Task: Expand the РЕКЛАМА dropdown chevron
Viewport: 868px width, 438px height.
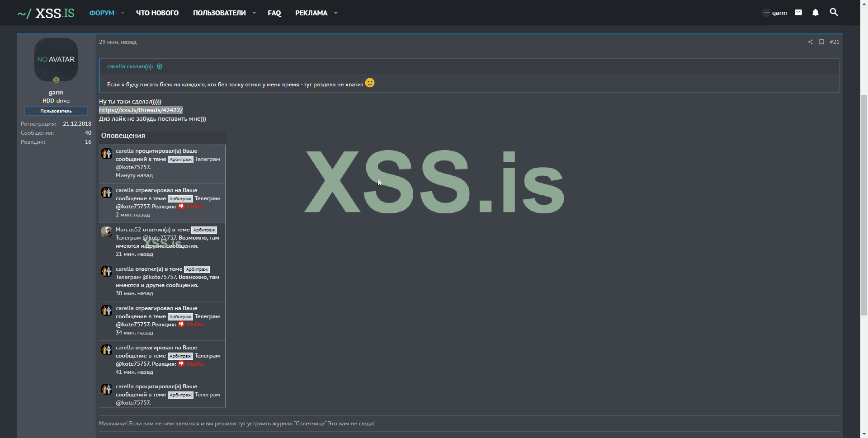Action: pos(335,13)
